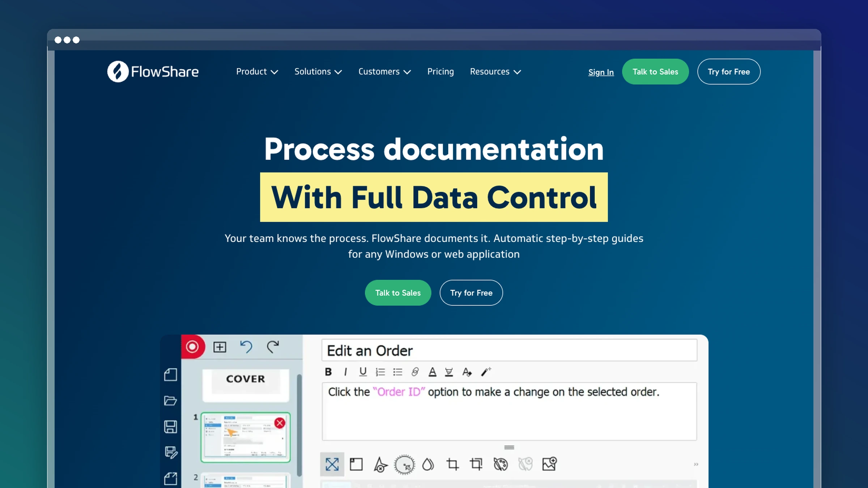Image resolution: width=868 pixels, height=488 pixels.
Task: Click the save-as disk with pencil icon
Action: click(x=171, y=453)
